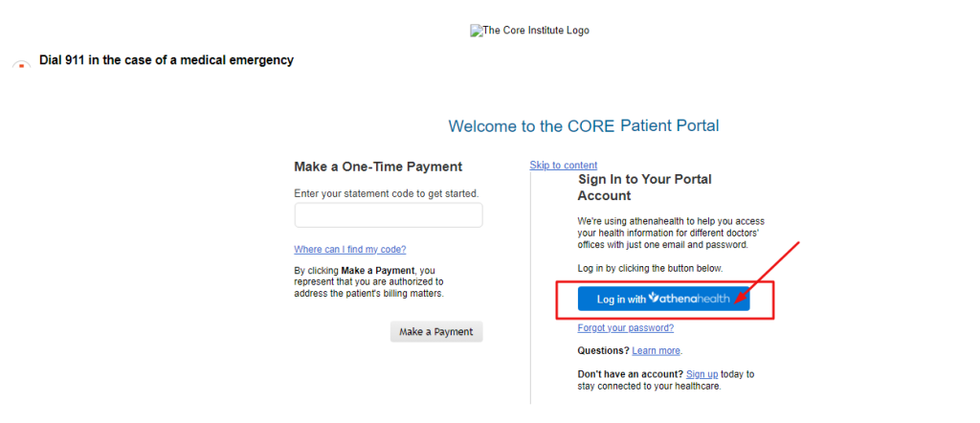
Task: Click the broken Core Institute Logo image
Action: 529,30
